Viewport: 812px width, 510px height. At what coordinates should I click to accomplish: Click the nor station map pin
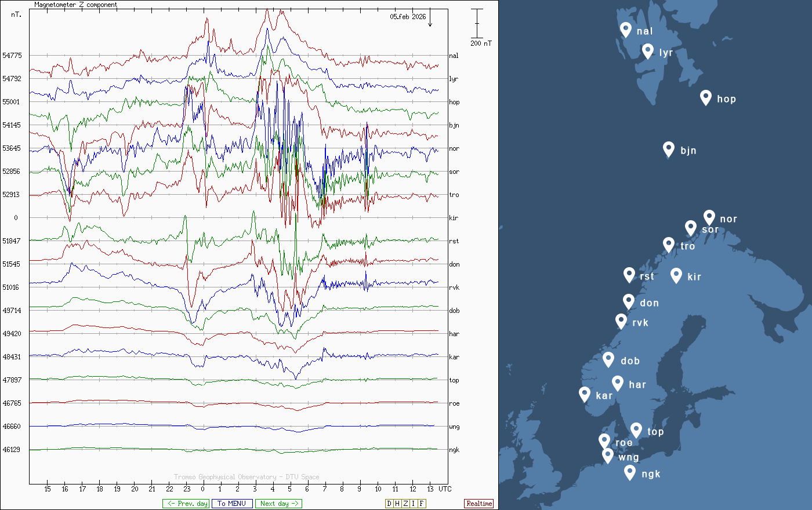709,217
